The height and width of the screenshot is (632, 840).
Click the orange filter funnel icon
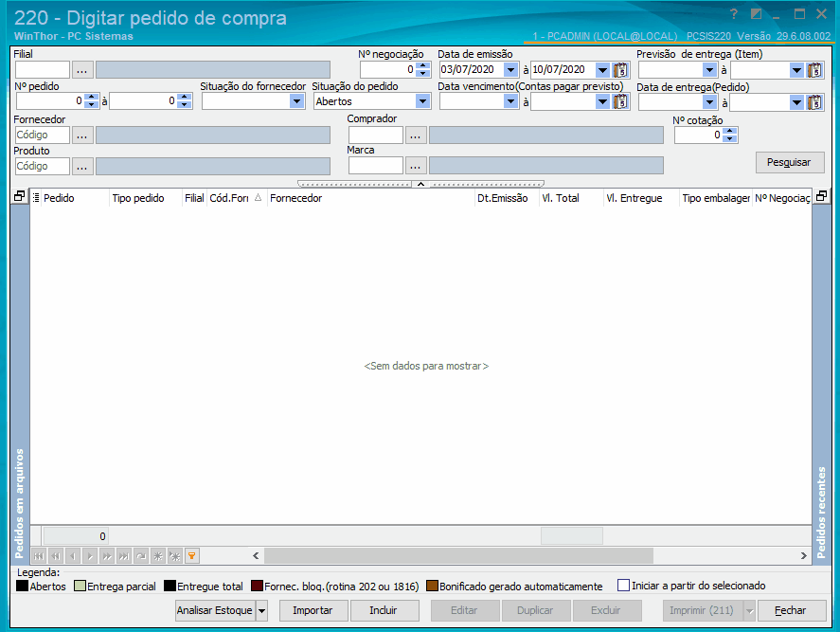click(192, 556)
